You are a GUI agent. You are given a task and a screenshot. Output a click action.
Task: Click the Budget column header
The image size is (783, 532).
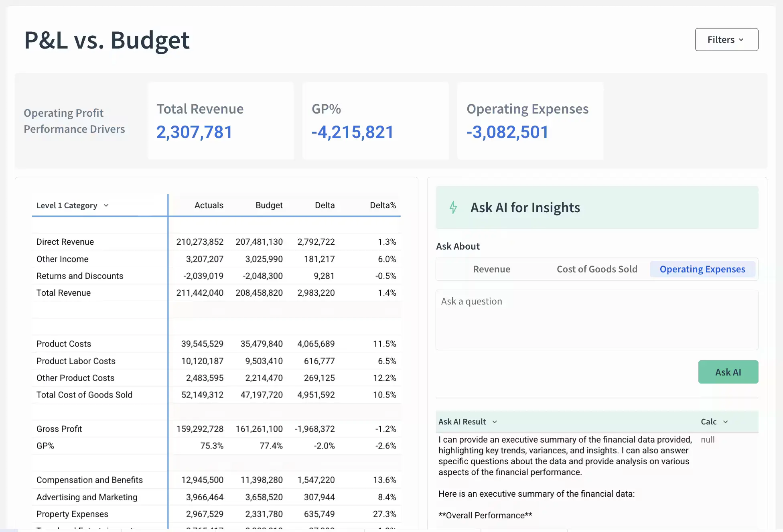click(x=269, y=205)
